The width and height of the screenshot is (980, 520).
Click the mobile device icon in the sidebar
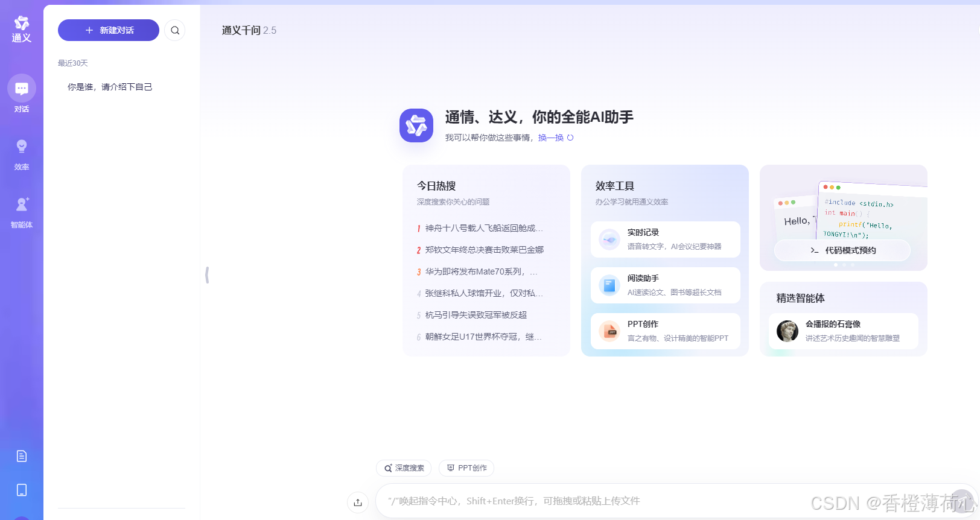22,490
